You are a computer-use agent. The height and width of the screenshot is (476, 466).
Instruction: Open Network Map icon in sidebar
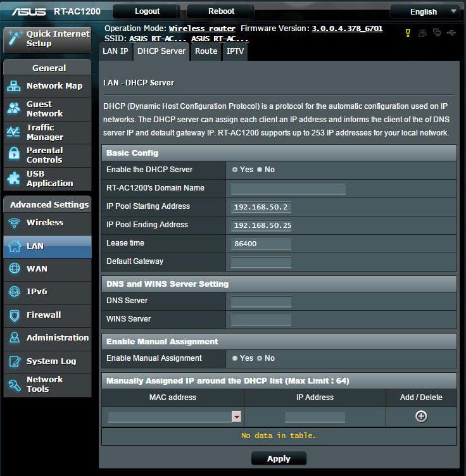pyautogui.click(x=14, y=86)
